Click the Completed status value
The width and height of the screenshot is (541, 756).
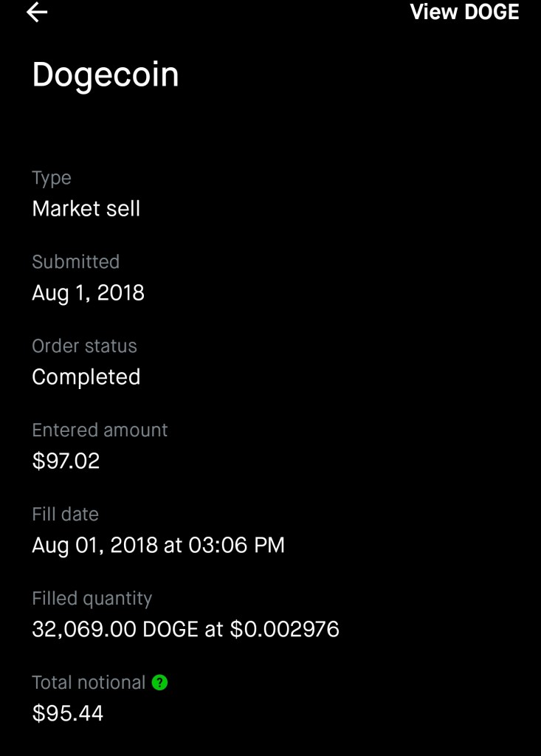tap(86, 377)
